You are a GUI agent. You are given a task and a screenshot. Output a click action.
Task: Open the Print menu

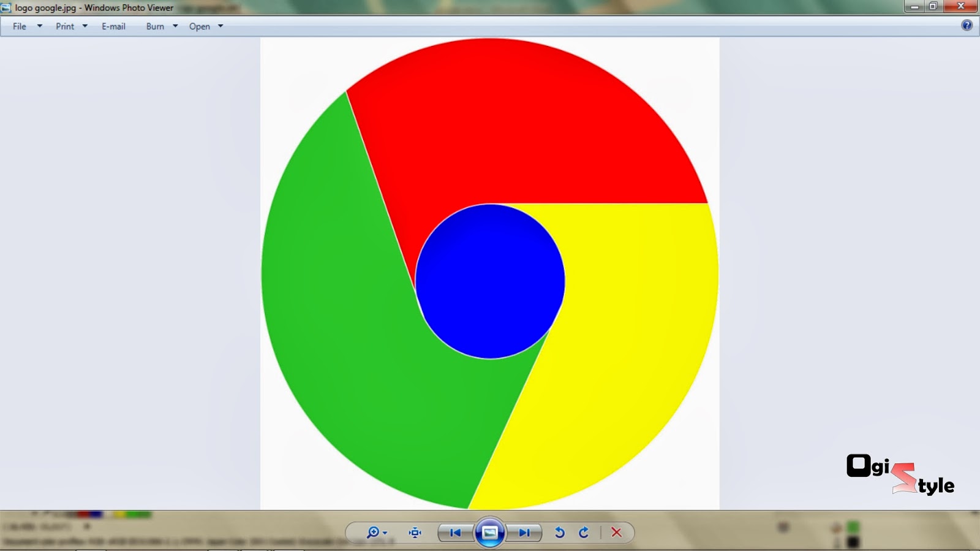click(x=65, y=26)
